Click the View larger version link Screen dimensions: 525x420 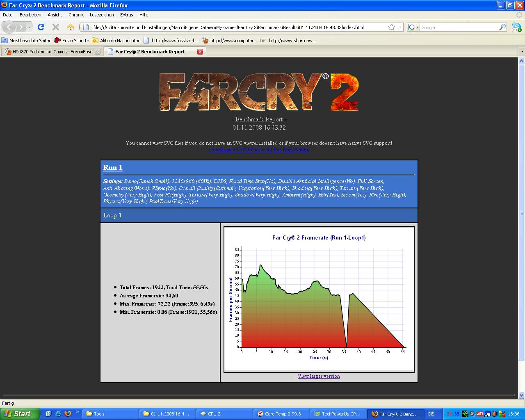click(x=319, y=376)
